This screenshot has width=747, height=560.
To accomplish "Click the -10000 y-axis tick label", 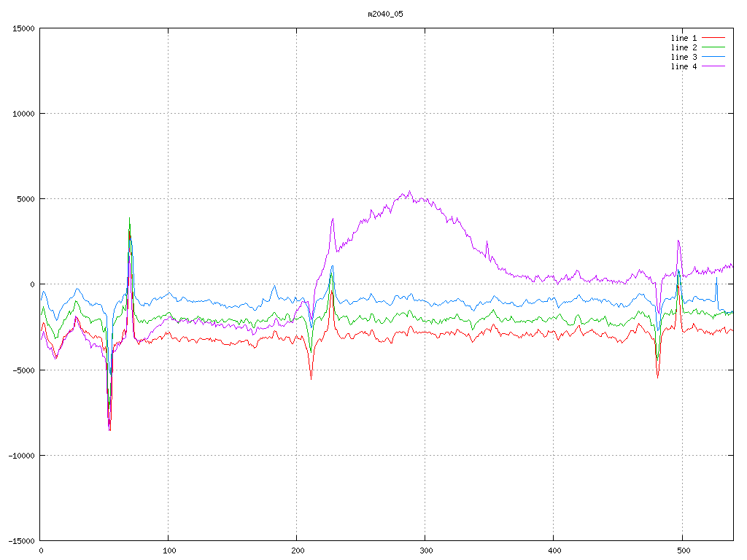I will pyautogui.click(x=21, y=455).
